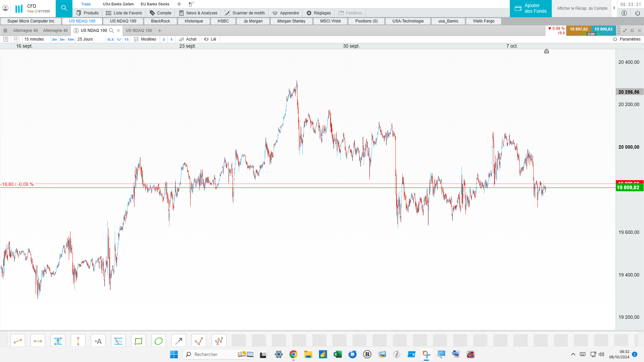Viewport: 644px width, 362px height.
Task: Select the horizontal line drawing tool
Action: (38, 341)
